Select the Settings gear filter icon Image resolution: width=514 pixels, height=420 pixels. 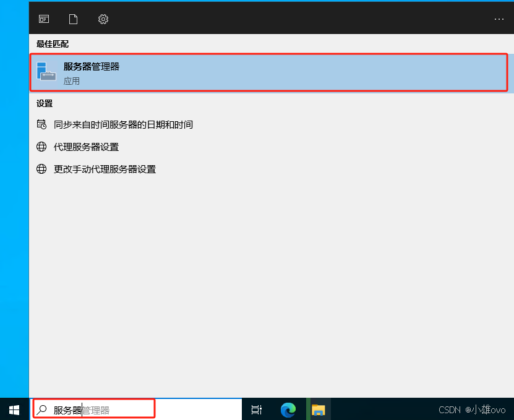[103, 19]
